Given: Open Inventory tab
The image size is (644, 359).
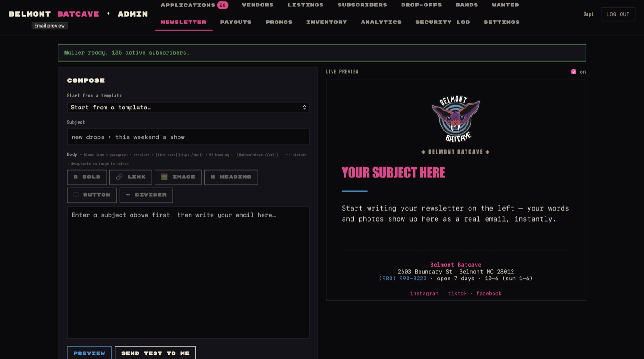Looking at the screenshot, I should pos(327,22).
